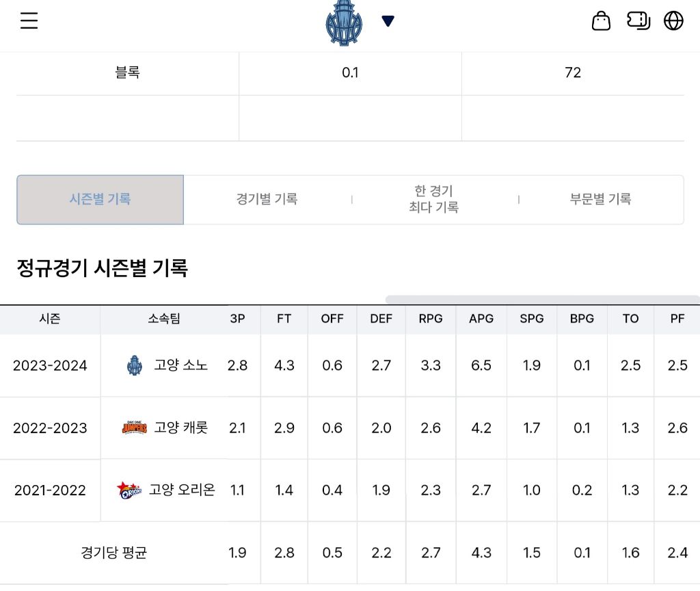Expand the team dropdown arrow beside the logo

tap(388, 21)
